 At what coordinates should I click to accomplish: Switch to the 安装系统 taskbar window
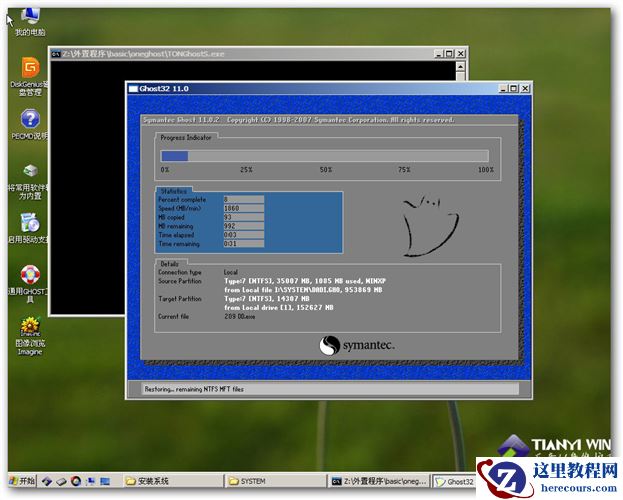[172, 481]
